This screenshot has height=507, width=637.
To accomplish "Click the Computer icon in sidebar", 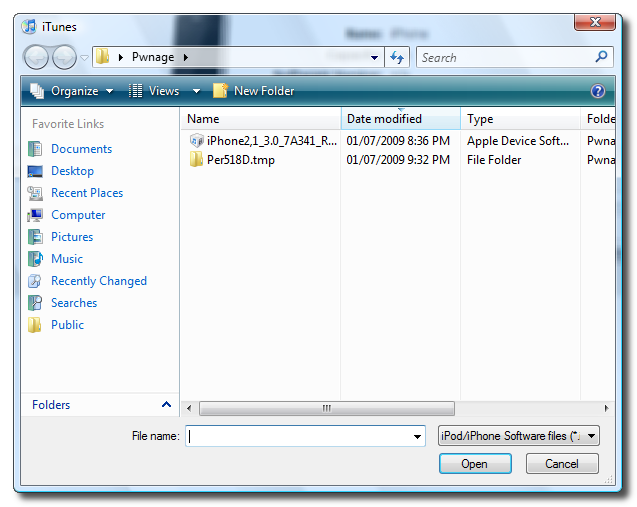I will point(35,215).
